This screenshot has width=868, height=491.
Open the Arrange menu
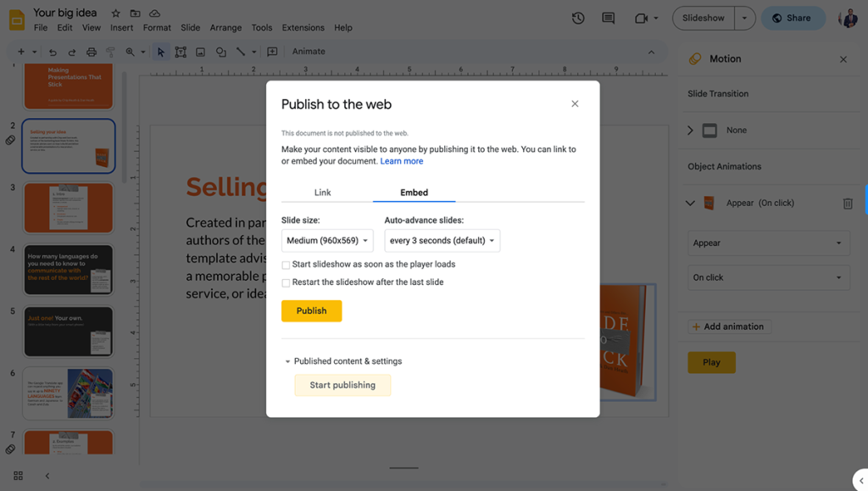coord(225,28)
